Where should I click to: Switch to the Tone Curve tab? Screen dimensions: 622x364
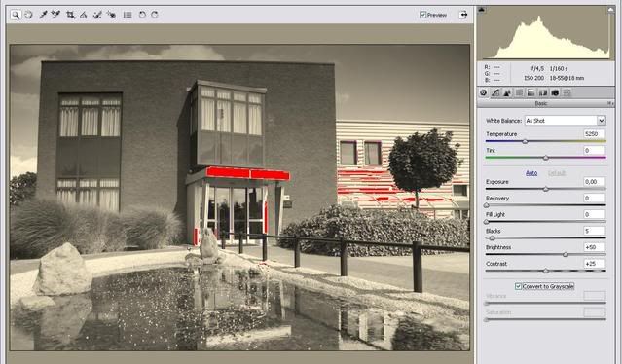click(x=495, y=92)
